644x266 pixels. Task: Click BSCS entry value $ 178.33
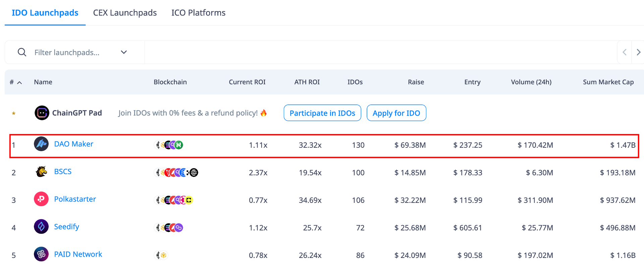468,173
